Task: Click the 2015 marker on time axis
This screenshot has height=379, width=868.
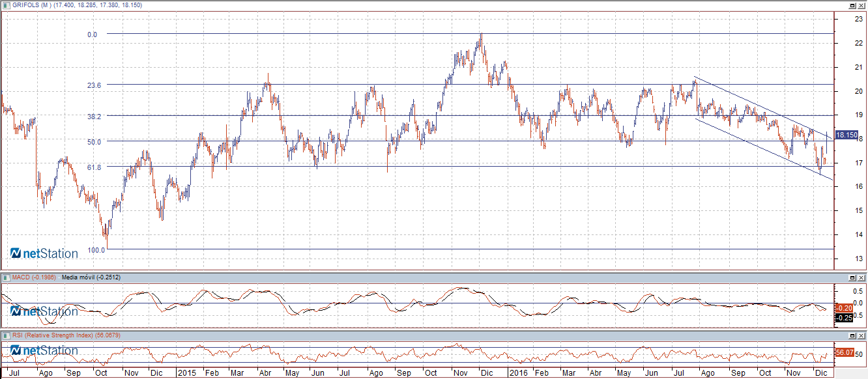Action: (x=187, y=374)
